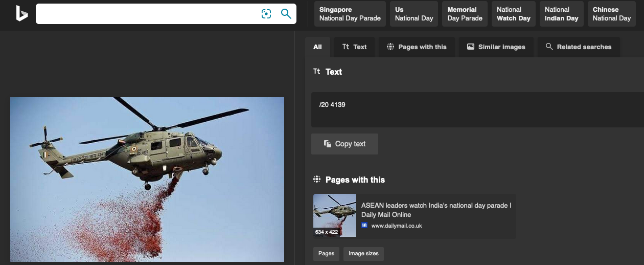Click the magnifying glass search icon
Screen dimensions: 644x265
[x=286, y=14]
